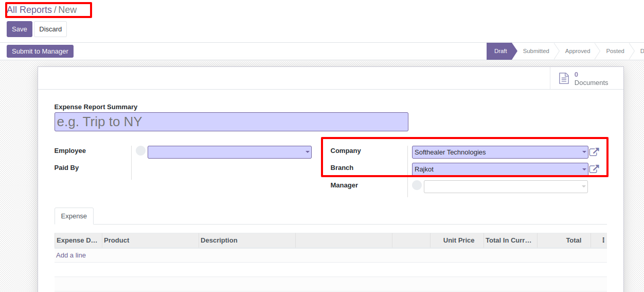Discard the new report changes
This screenshot has height=292, width=644.
tap(50, 29)
